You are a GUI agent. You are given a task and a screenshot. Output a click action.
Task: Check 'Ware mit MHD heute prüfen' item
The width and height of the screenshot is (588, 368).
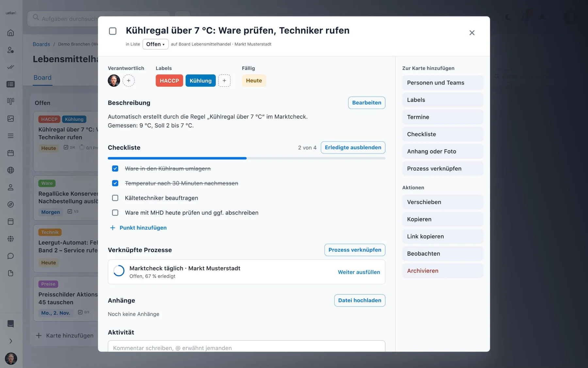pyautogui.click(x=115, y=213)
